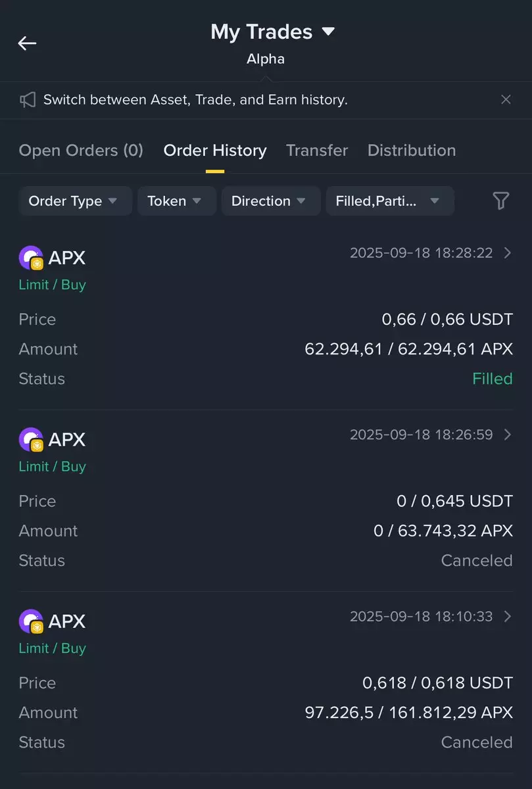Viewport: 532px width, 789px height.
Task: Open the Direction filter dropdown
Action: pos(271,201)
